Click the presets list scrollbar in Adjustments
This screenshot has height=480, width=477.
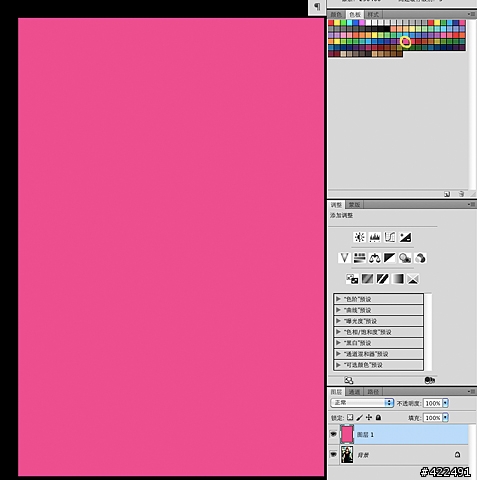click(429, 332)
